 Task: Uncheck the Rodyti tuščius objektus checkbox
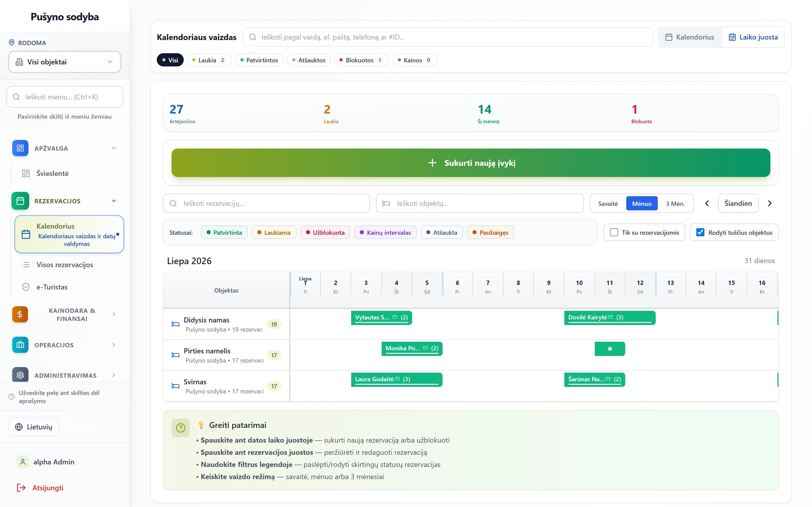700,232
